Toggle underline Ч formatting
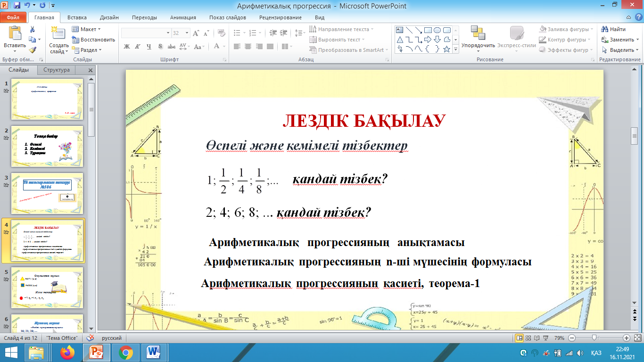 (149, 46)
